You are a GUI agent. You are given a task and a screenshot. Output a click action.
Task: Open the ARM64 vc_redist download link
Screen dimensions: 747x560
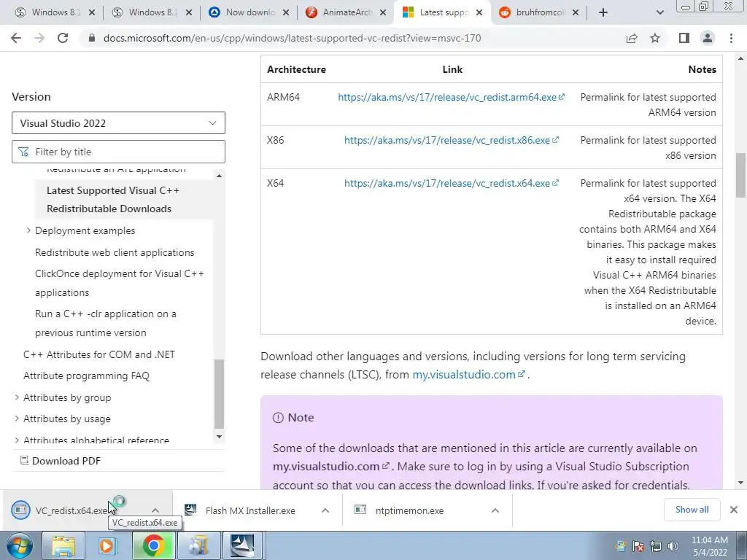point(451,97)
